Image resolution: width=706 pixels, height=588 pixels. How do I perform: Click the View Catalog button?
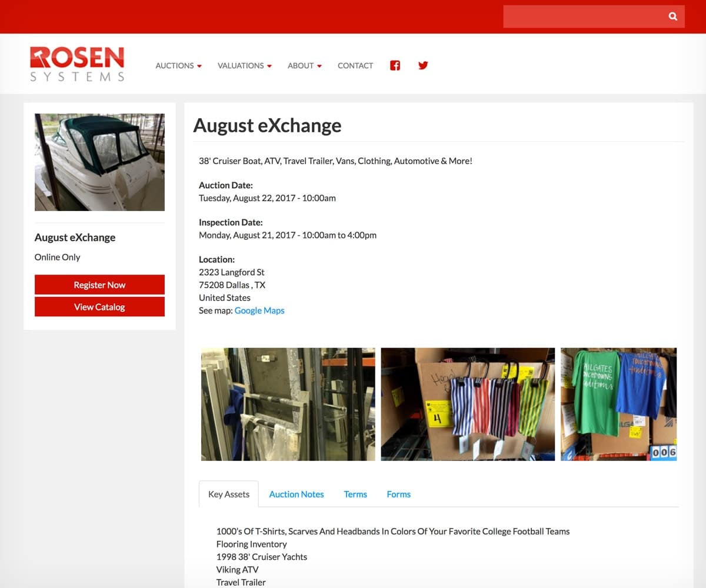click(99, 306)
